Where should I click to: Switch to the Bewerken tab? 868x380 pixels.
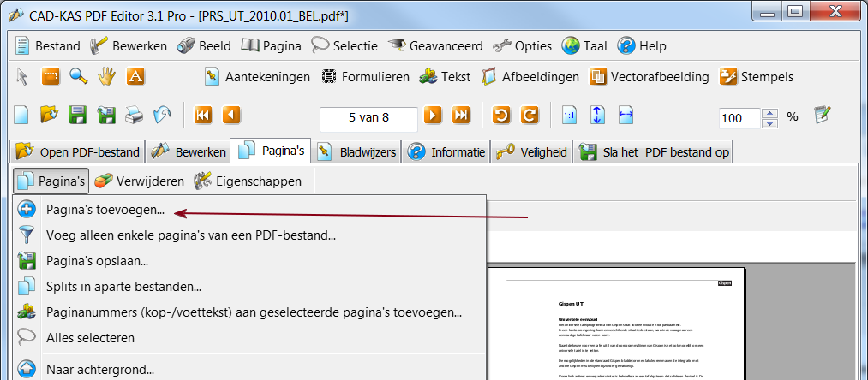pyautogui.click(x=188, y=151)
